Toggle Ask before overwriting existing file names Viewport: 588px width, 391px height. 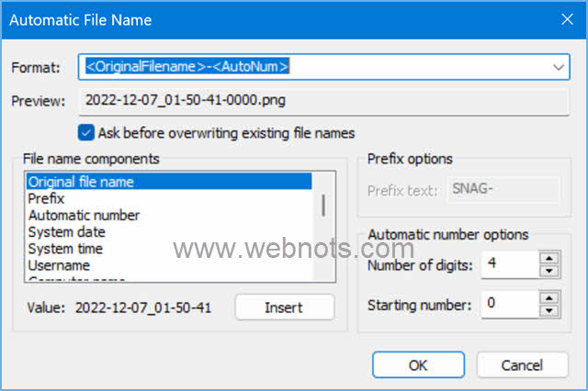(x=86, y=133)
